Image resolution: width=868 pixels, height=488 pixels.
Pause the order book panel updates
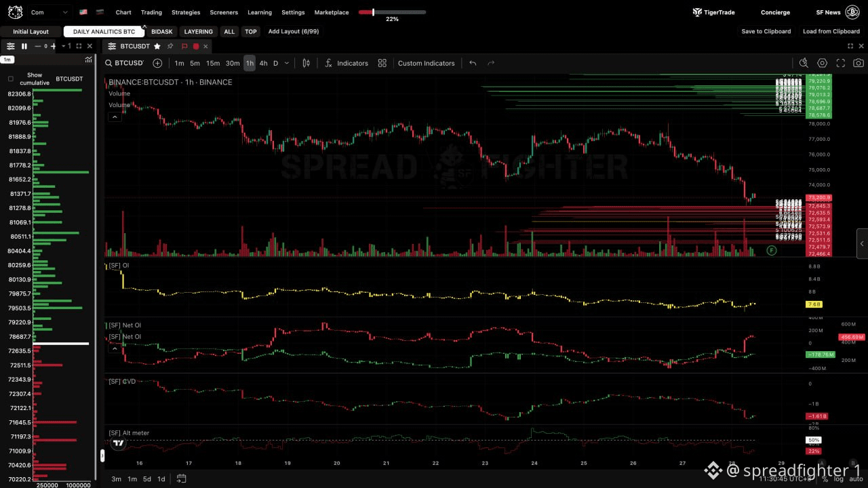pyautogui.click(x=24, y=46)
